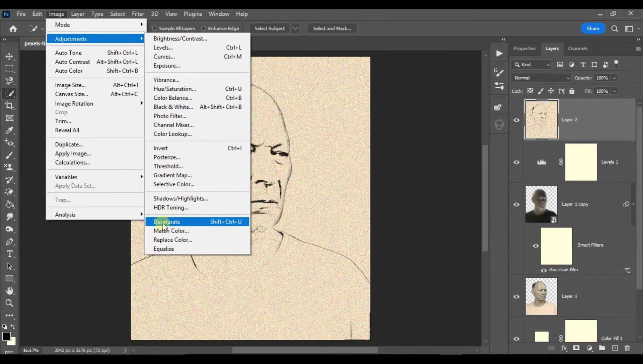643x364 pixels.
Task: Select the Move tool
Action: coord(9,56)
